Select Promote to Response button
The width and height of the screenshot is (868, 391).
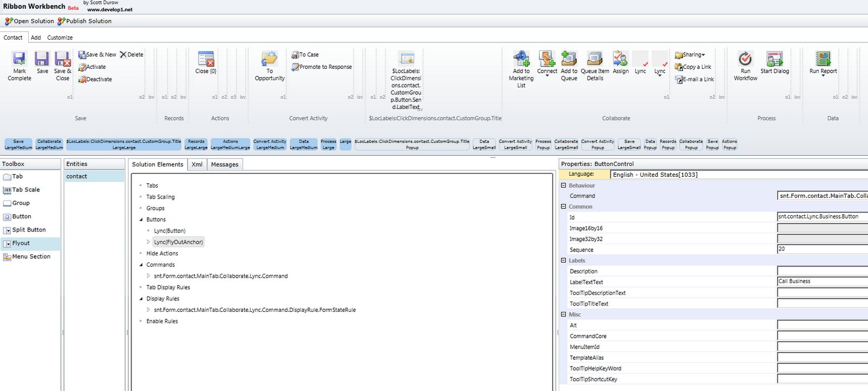[x=322, y=67]
